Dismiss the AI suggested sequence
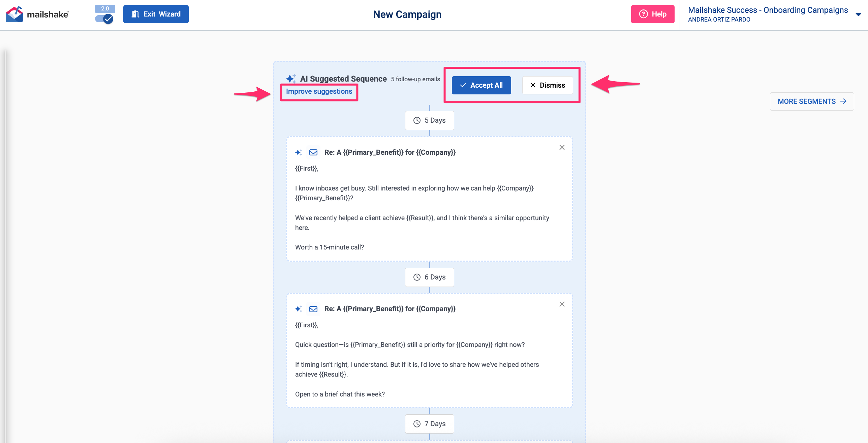868x443 pixels. tap(547, 85)
